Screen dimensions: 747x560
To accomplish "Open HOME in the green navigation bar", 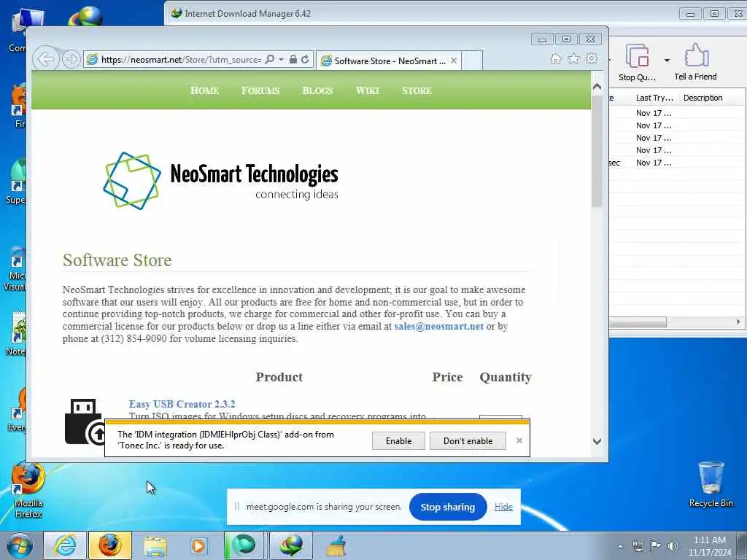I will [x=205, y=90].
